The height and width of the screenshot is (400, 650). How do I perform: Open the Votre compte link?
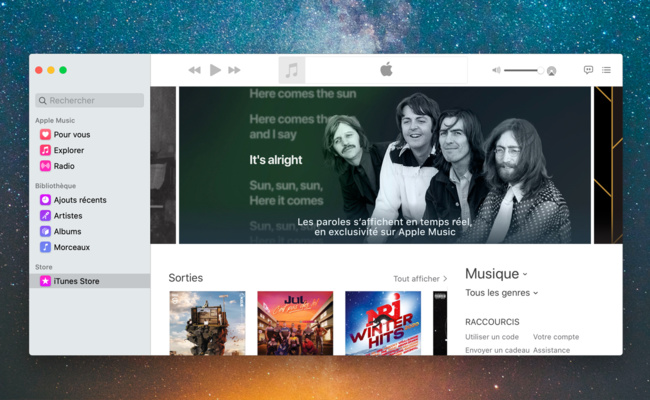coord(556,337)
